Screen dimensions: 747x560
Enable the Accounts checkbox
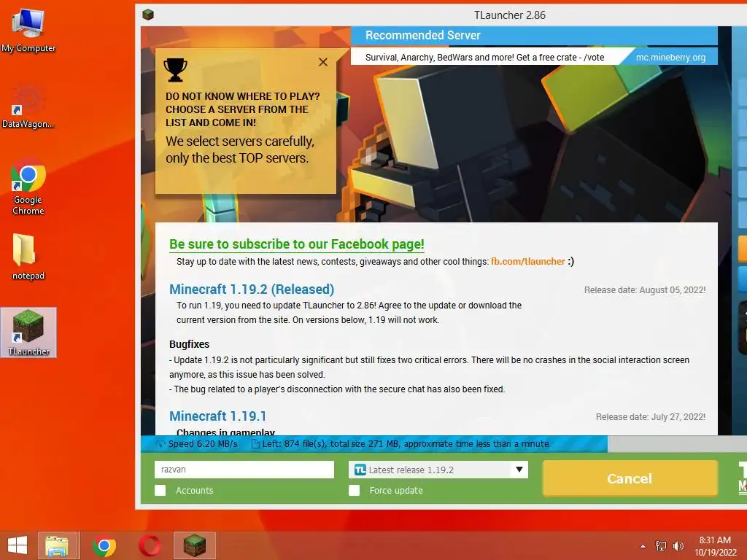[x=160, y=491]
